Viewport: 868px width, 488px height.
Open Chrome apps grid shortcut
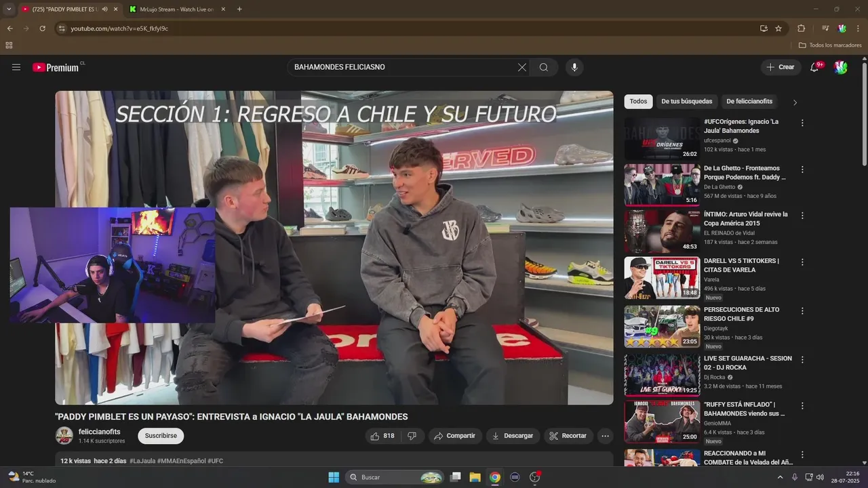(x=9, y=45)
